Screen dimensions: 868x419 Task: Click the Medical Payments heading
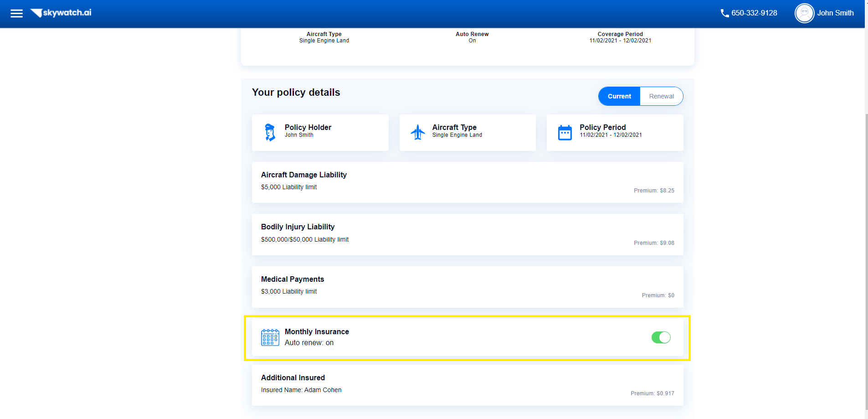pos(293,279)
